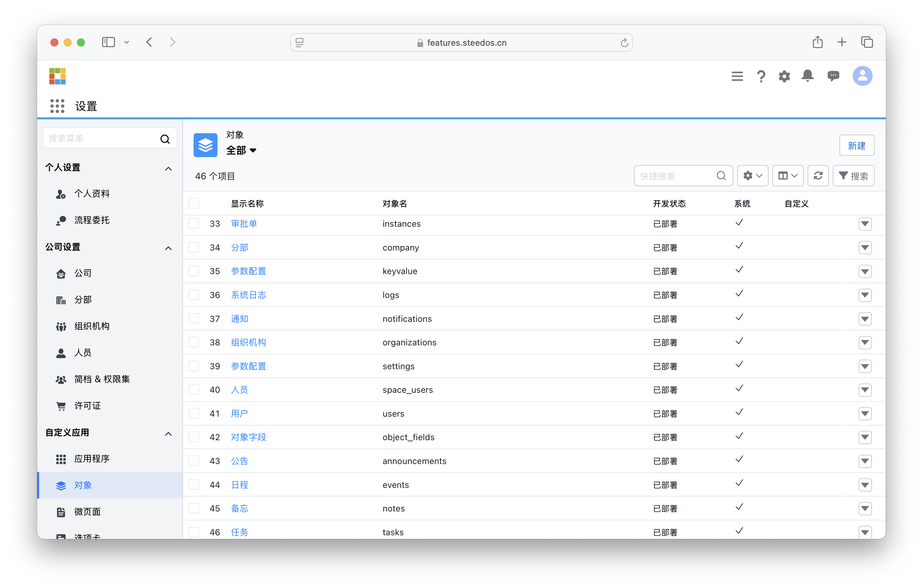Open 组织机构 in sidebar

[110, 326]
